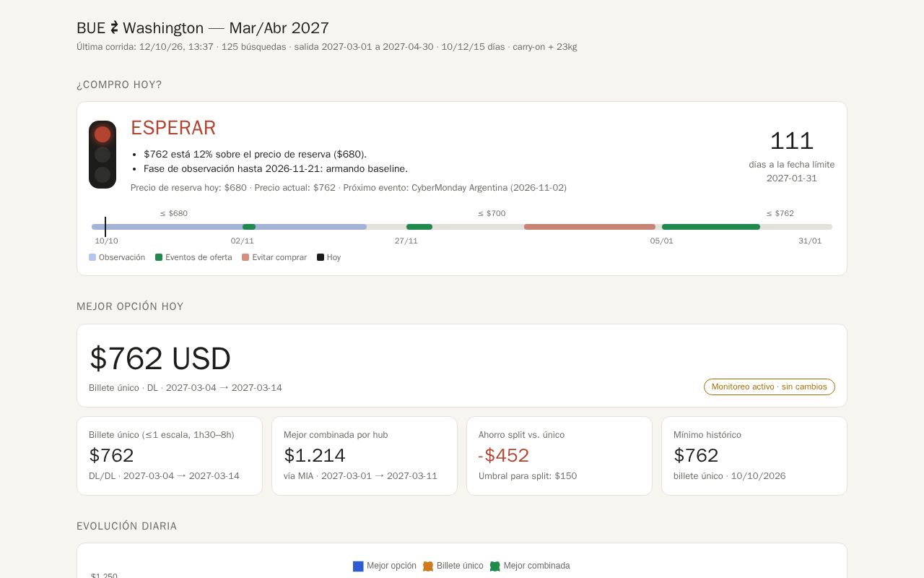
Task: Click the Hoy marker on the timeline
Action: [105, 227]
